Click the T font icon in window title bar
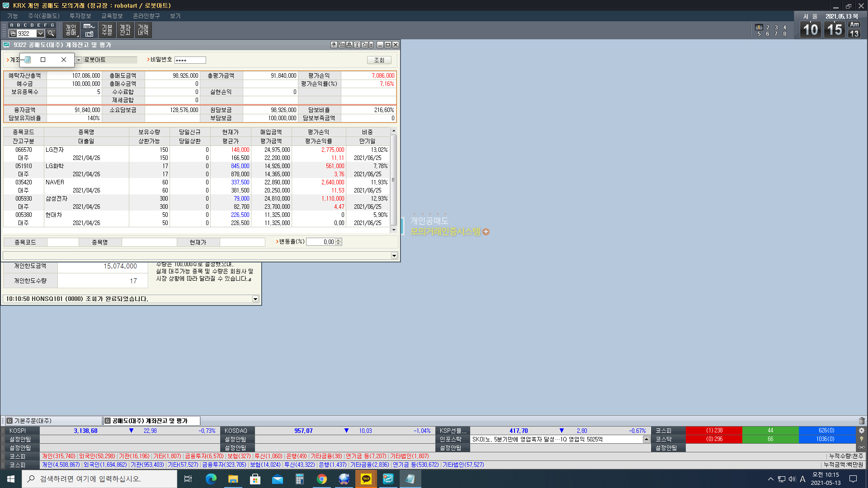 pos(357,45)
